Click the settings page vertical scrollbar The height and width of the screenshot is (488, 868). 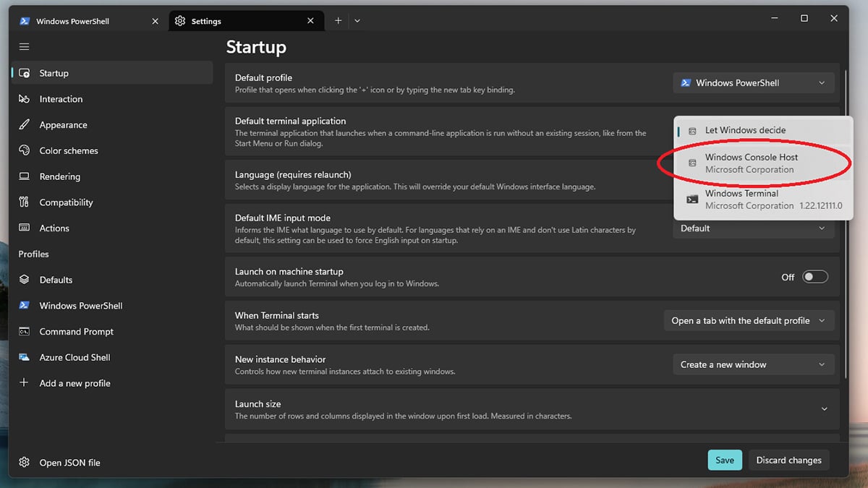pyautogui.click(x=846, y=224)
